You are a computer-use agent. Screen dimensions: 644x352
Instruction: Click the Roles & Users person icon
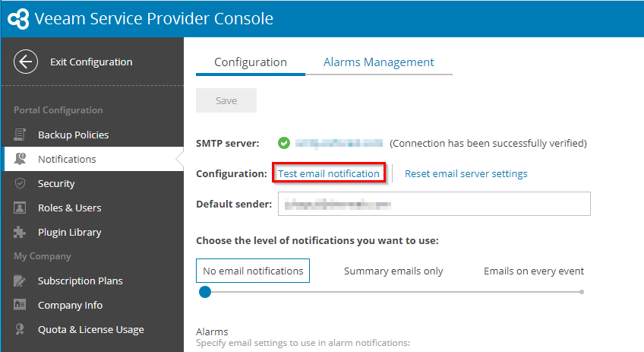pyautogui.click(x=20, y=208)
